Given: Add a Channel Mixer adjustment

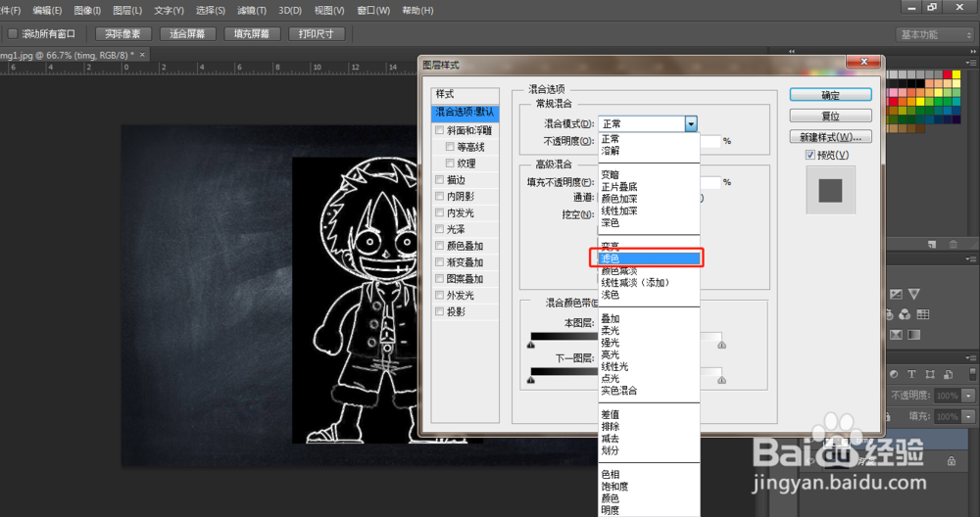Looking at the screenshot, I should 905,314.
